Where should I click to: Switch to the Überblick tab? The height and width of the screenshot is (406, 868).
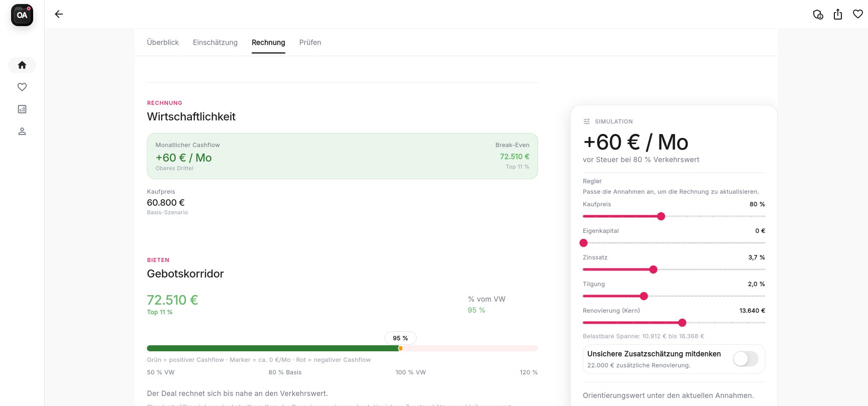pos(163,43)
